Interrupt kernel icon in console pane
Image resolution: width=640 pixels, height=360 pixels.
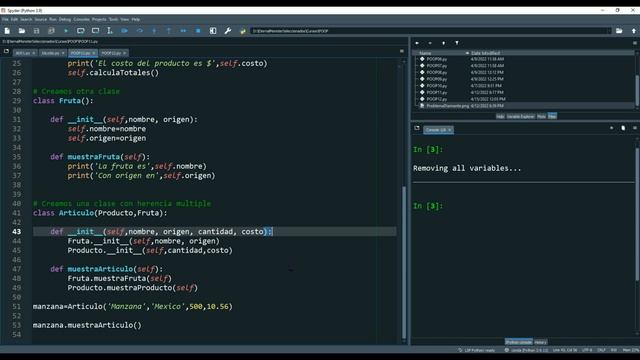611,128
